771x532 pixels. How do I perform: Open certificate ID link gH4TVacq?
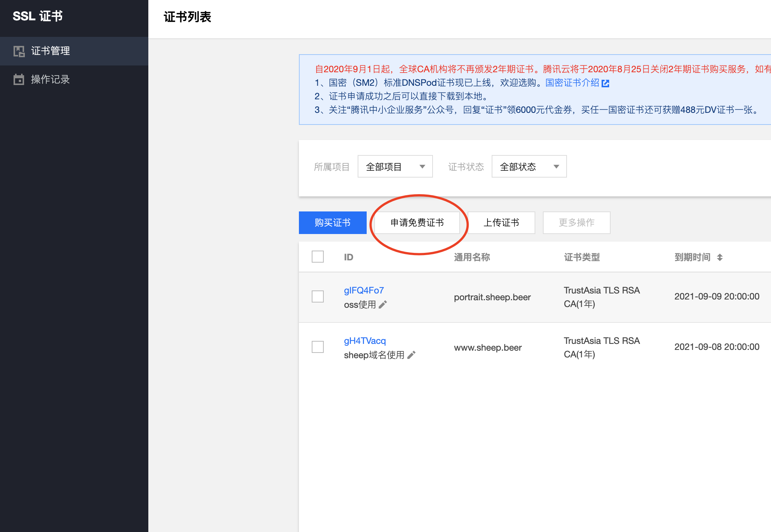[x=364, y=341]
